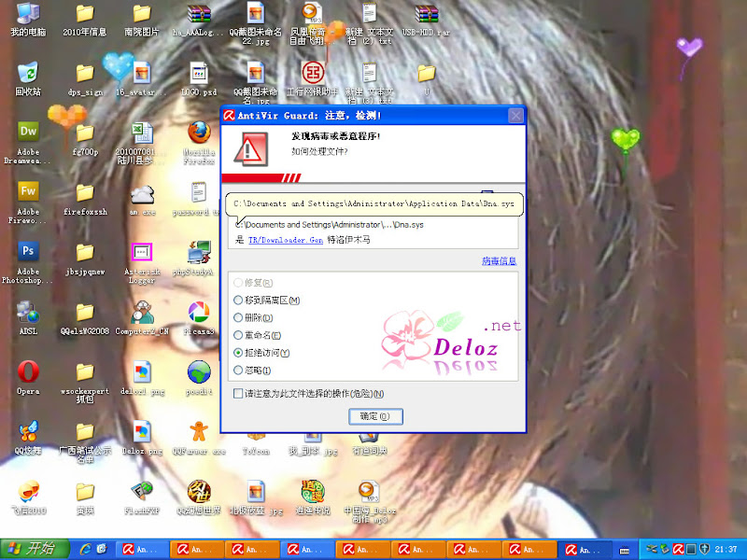Open the 开始 Start menu

35,549
